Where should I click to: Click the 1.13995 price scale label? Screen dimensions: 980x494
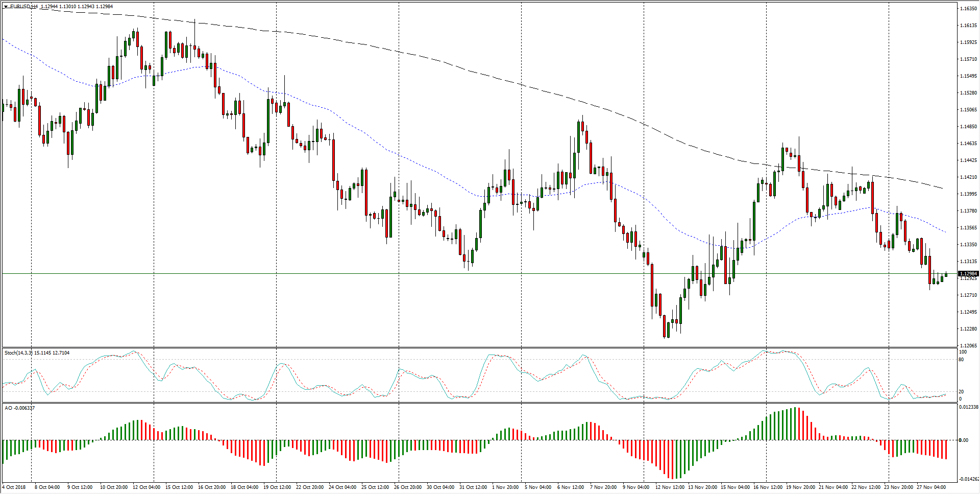click(x=968, y=194)
